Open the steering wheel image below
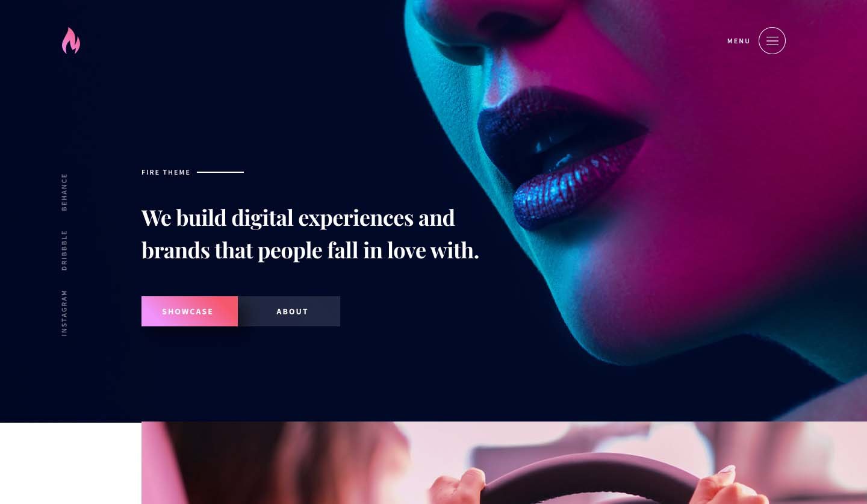This screenshot has height=504, width=867. point(504,462)
